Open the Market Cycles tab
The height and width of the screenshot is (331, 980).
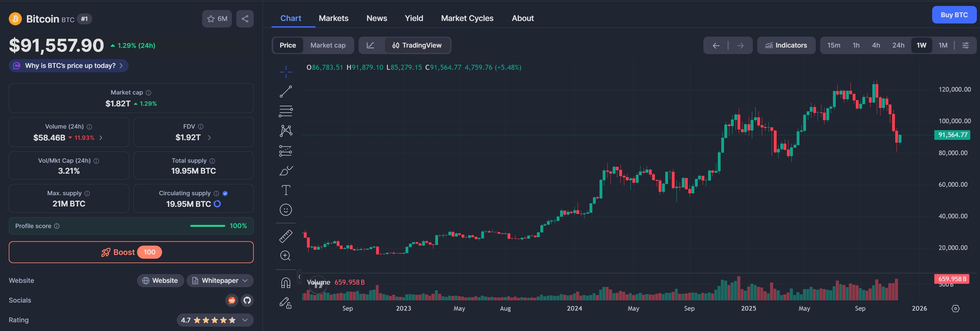[467, 18]
